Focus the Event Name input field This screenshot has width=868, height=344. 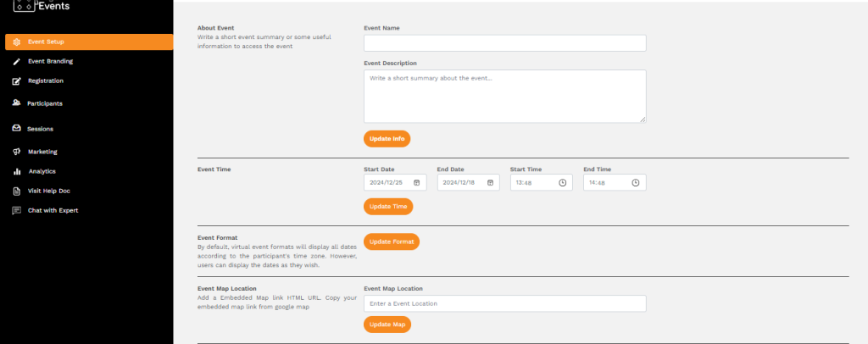click(504, 43)
